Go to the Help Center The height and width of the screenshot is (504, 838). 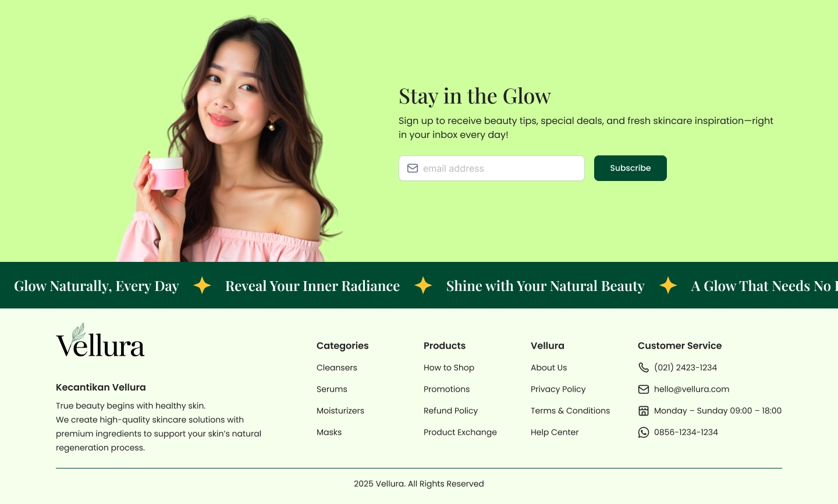(555, 432)
